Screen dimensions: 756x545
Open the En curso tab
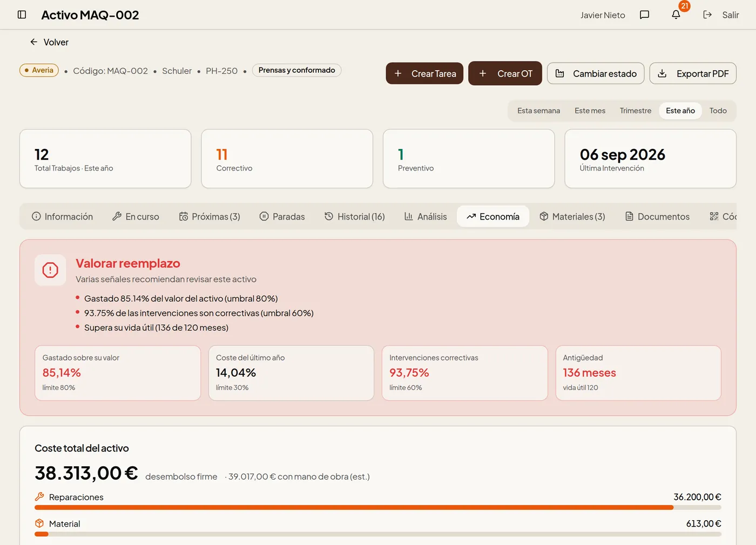[136, 216]
